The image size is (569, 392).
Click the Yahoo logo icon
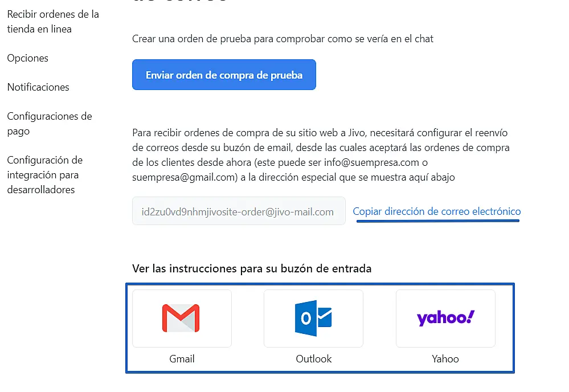(x=445, y=318)
